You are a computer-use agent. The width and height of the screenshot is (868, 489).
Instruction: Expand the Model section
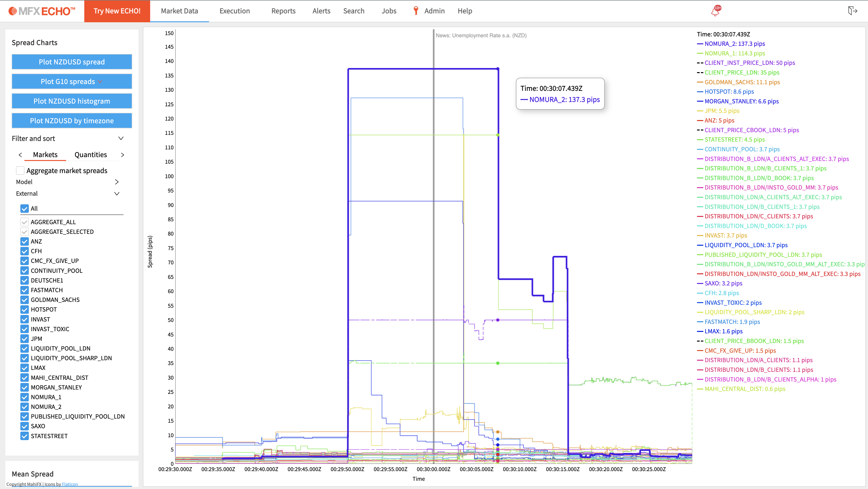(116, 182)
